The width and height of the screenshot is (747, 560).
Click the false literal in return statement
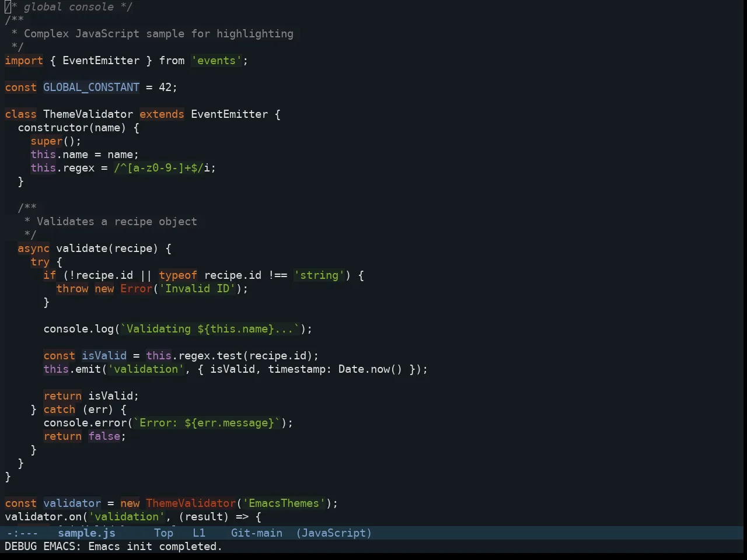click(104, 436)
